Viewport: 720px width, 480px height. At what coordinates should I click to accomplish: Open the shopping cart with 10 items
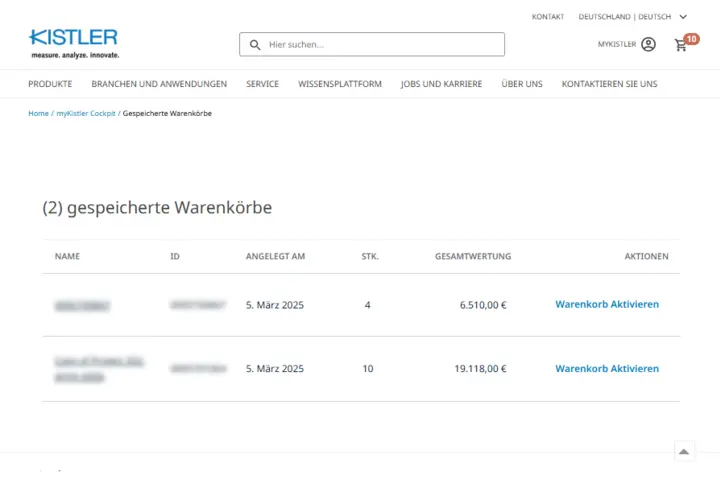tap(686, 43)
